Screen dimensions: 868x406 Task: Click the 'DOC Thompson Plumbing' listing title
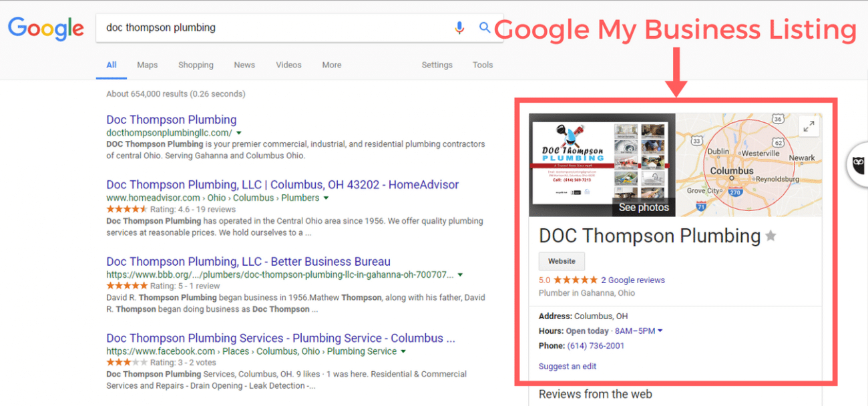point(650,236)
